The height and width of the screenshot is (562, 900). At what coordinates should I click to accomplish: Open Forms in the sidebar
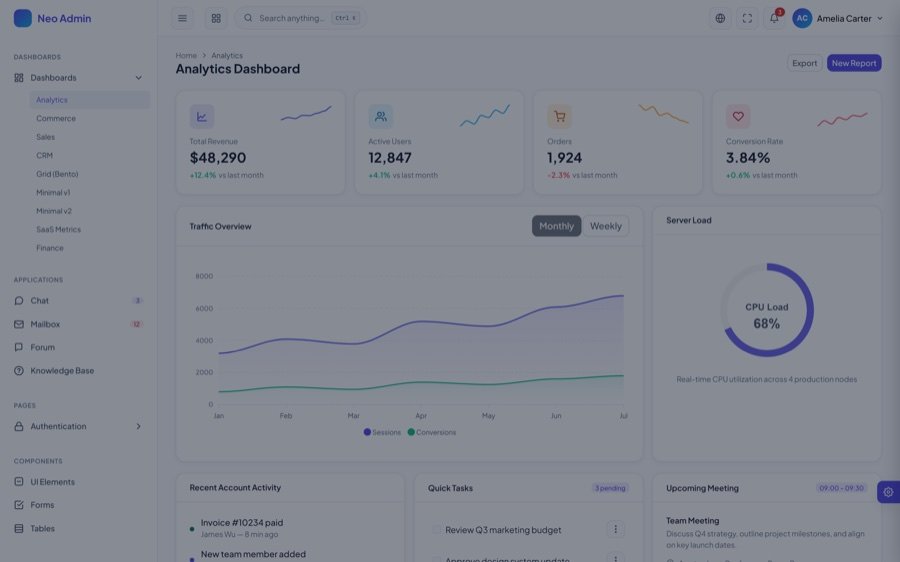[x=79, y=505]
